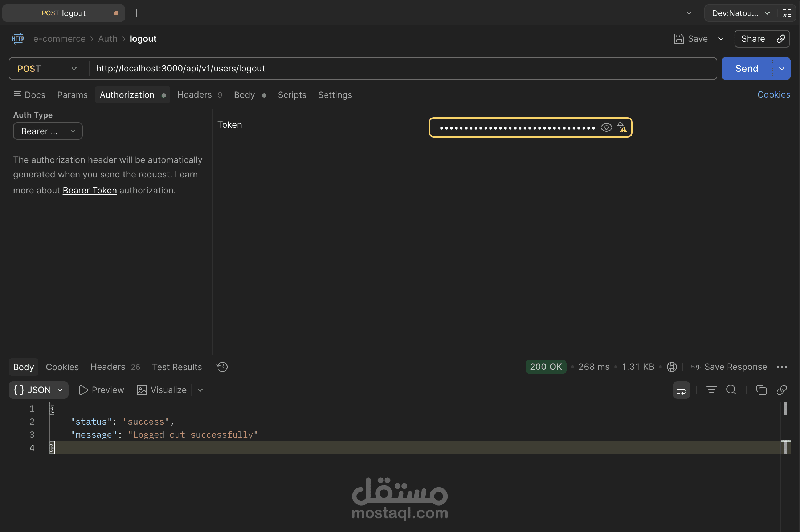800x532 pixels.
Task: Open the environment variables quick-look icon
Action: click(787, 13)
